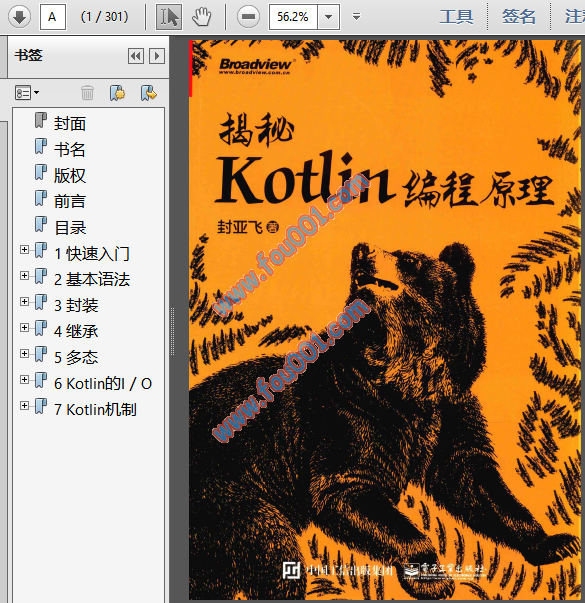Image resolution: width=585 pixels, height=603 pixels.
Task: Click the page number input box
Action: [x=53, y=17]
